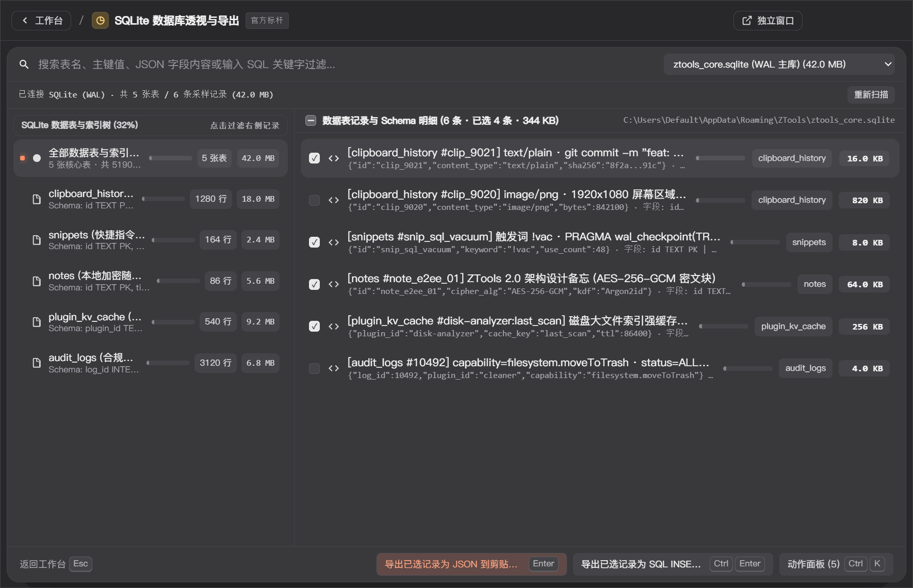Click code icon on note_e2ee_01 record
The width and height of the screenshot is (913, 588).
334,284
